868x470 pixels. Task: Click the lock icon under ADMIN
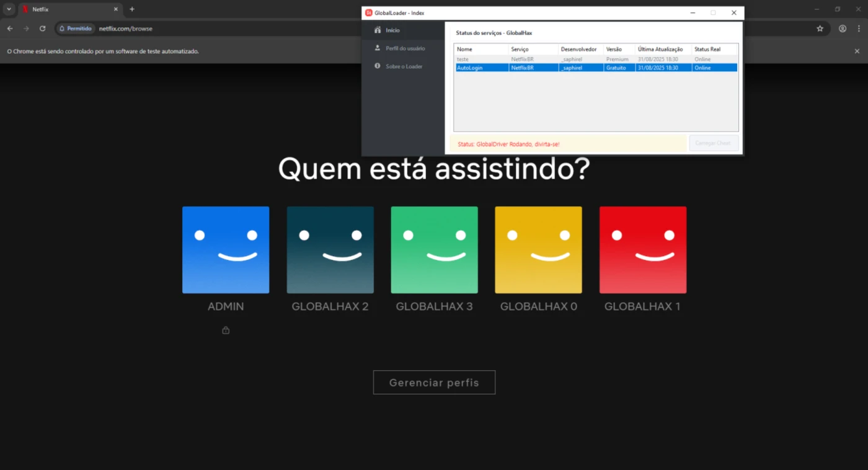click(226, 330)
